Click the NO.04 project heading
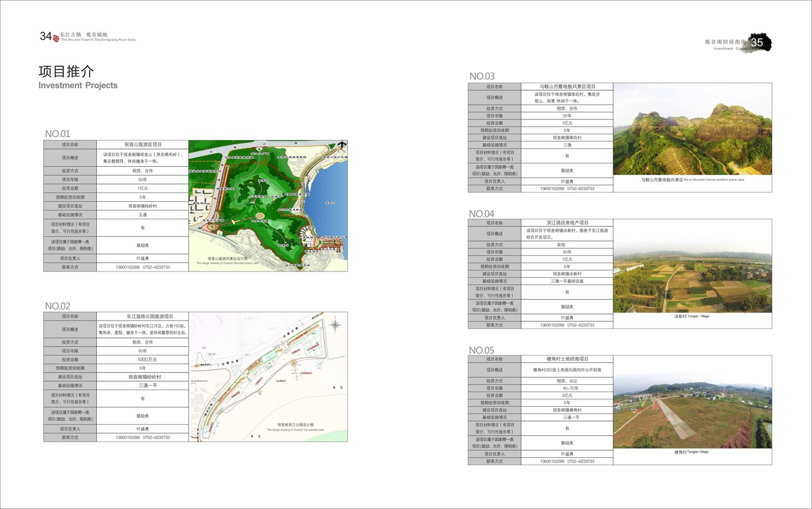Image resolution: width=812 pixels, height=509 pixels. tap(482, 214)
